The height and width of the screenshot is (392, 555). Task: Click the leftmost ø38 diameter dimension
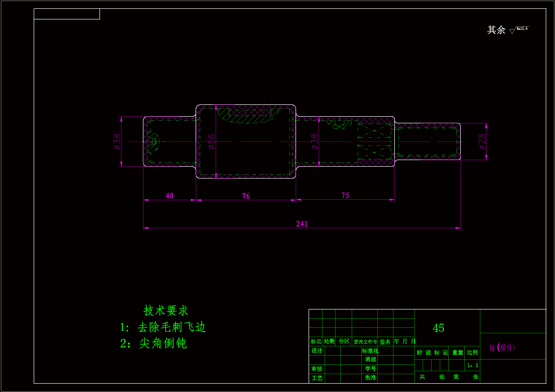(117, 142)
